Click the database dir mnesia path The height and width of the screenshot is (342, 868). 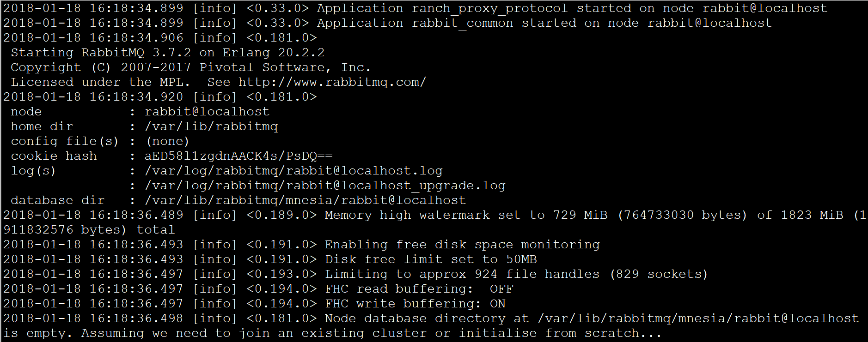(305, 200)
